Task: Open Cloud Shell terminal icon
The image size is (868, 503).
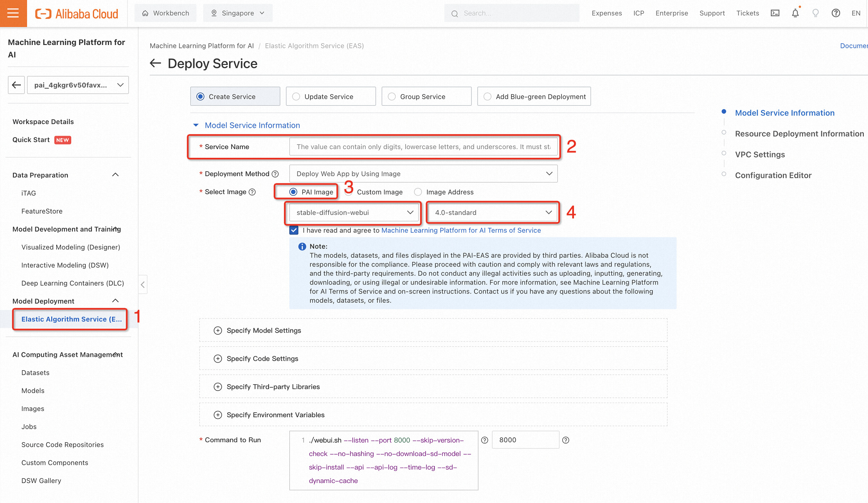Action: [775, 13]
